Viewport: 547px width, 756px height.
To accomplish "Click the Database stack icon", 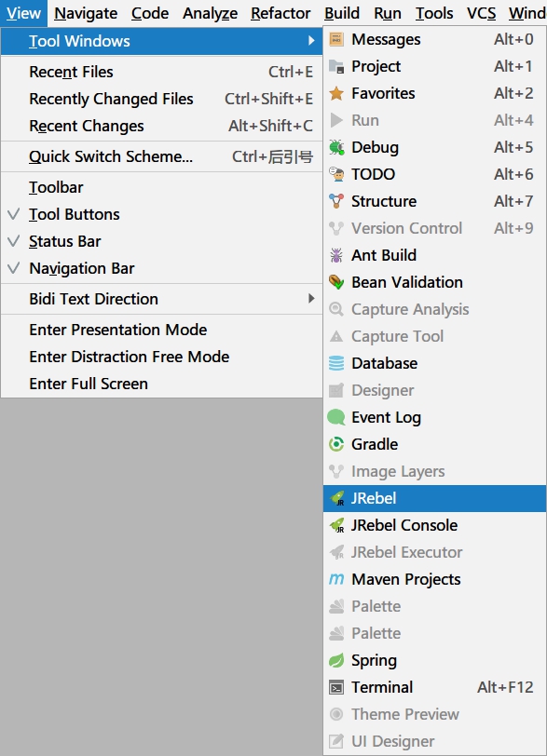I will point(336,363).
